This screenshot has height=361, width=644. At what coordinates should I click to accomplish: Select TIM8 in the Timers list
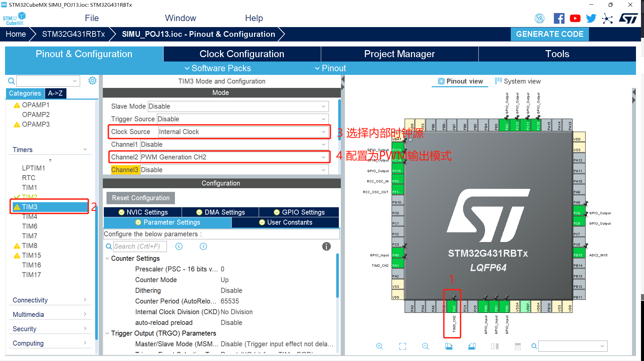(30, 246)
